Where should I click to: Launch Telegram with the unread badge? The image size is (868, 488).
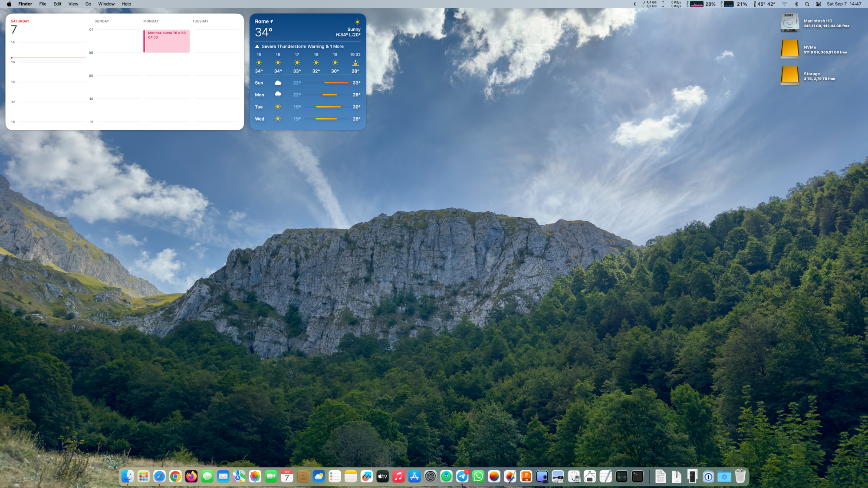pos(462,476)
